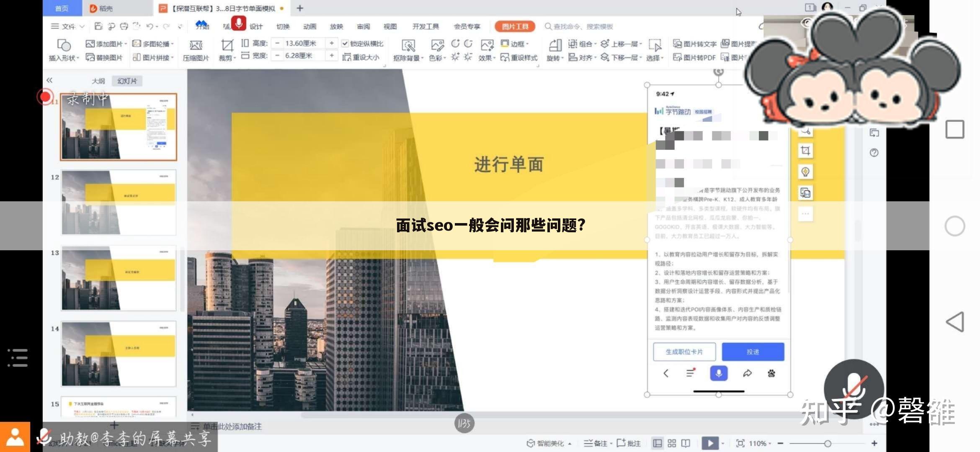Click the fit-to-window icon in the status bar
Image resolution: width=980 pixels, height=452 pixels.
click(740, 443)
